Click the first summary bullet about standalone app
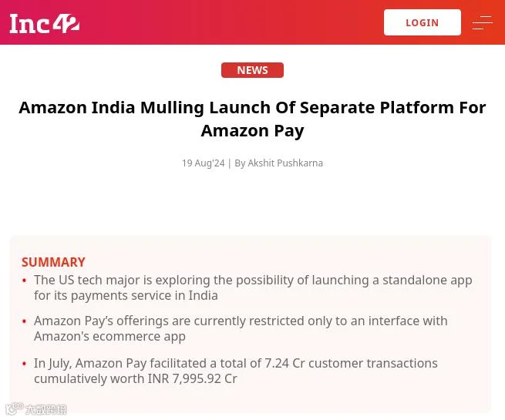 [x=253, y=287]
